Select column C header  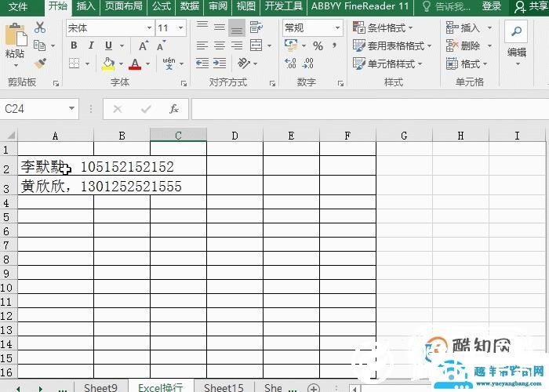point(178,136)
